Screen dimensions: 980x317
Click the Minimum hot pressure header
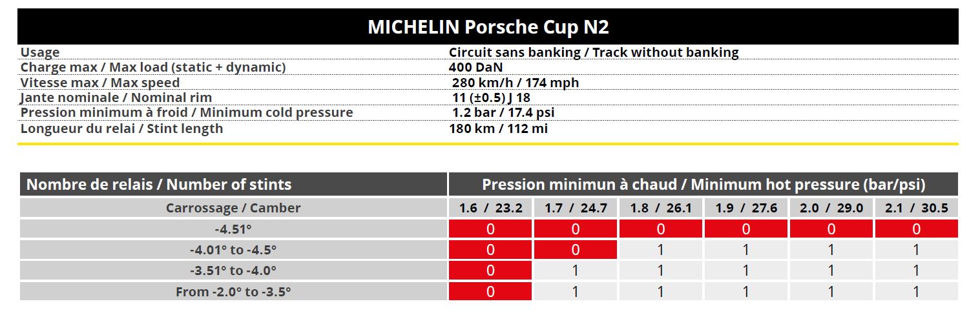point(704,185)
